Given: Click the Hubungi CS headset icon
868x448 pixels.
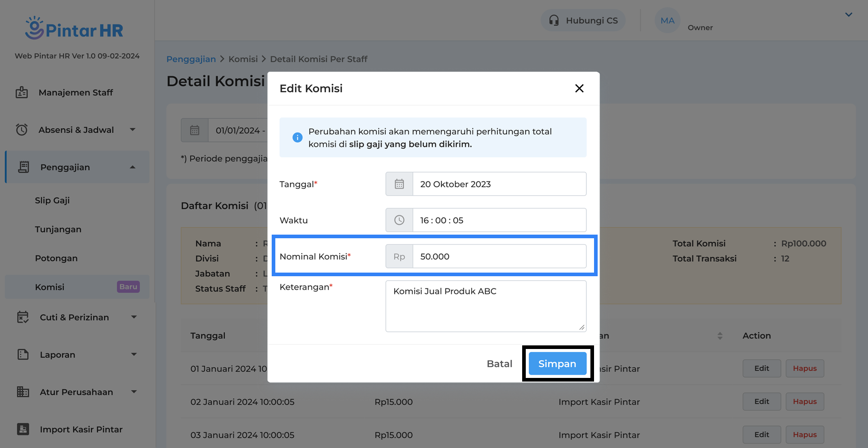Looking at the screenshot, I should (x=554, y=20).
